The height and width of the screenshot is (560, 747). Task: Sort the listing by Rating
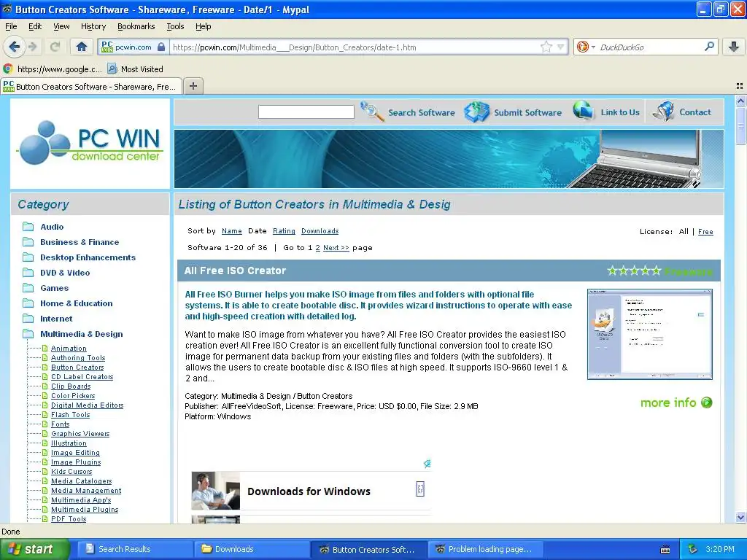pos(284,231)
